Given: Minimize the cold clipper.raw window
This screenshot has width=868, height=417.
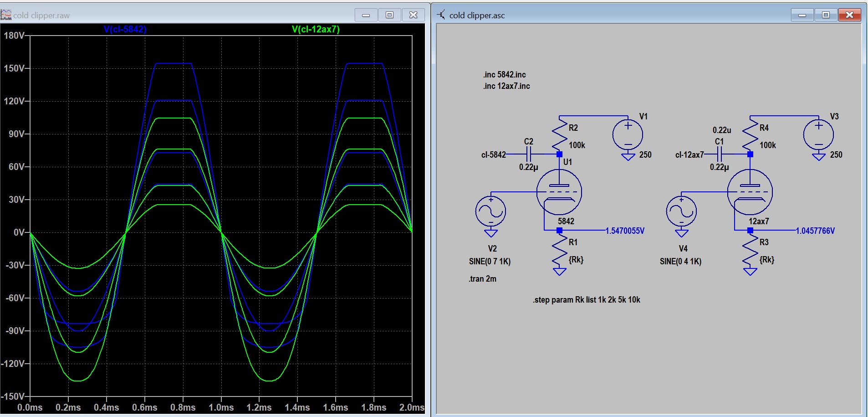Looking at the screenshot, I should click(x=366, y=15).
